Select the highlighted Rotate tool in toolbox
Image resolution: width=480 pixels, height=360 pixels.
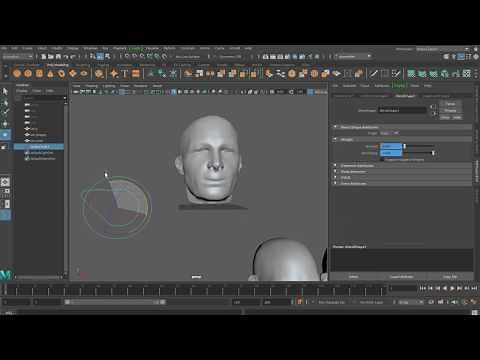click(5, 135)
